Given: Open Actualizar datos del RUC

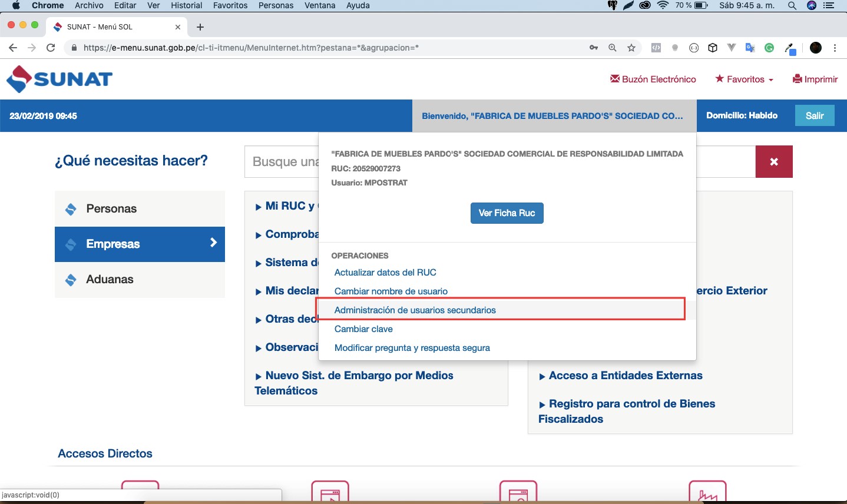Looking at the screenshot, I should point(385,273).
